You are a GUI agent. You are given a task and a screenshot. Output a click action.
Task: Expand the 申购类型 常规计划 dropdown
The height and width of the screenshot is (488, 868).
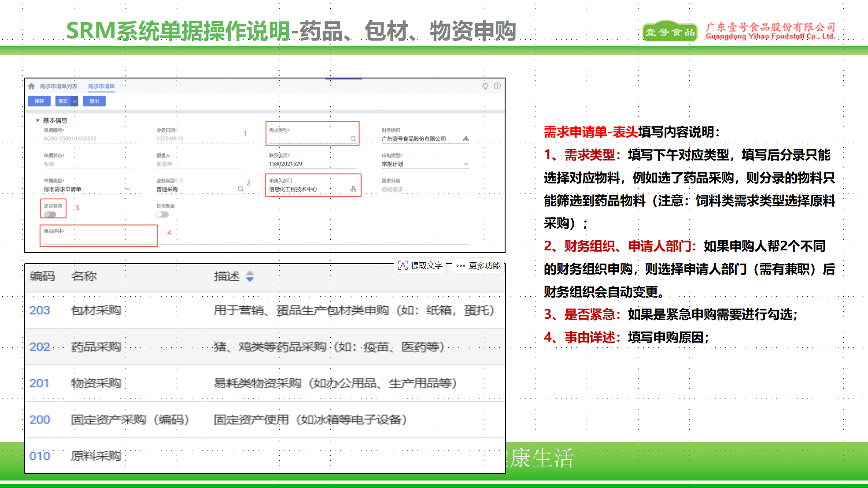click(466, 164)
